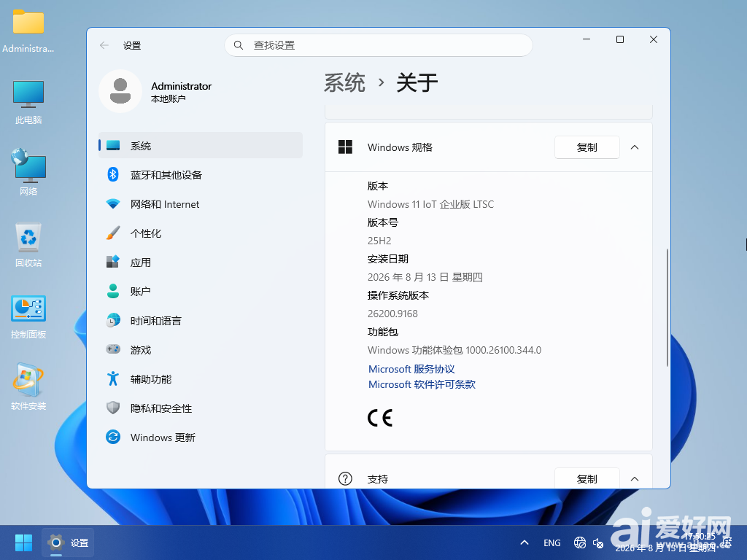
Task: Click the System monitor icon in sidebar
Action: (x=113, y=146)
